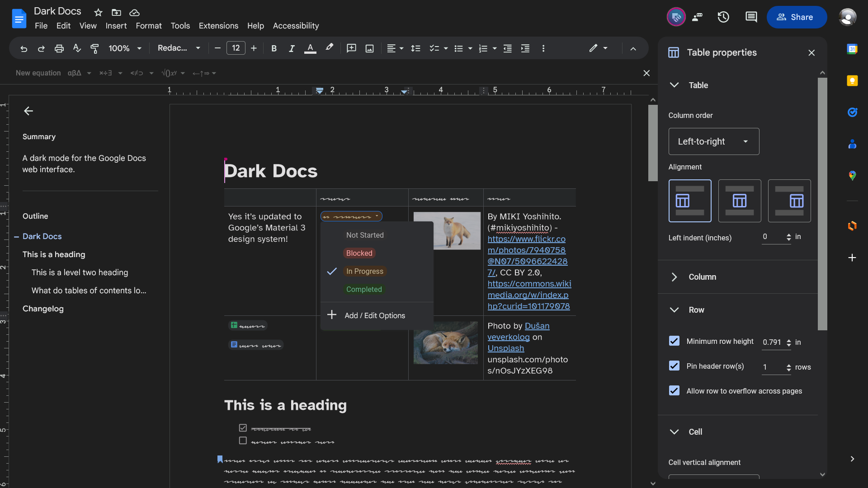
Task: Click the spelling and grammar check icon
Action: (77, 48)
